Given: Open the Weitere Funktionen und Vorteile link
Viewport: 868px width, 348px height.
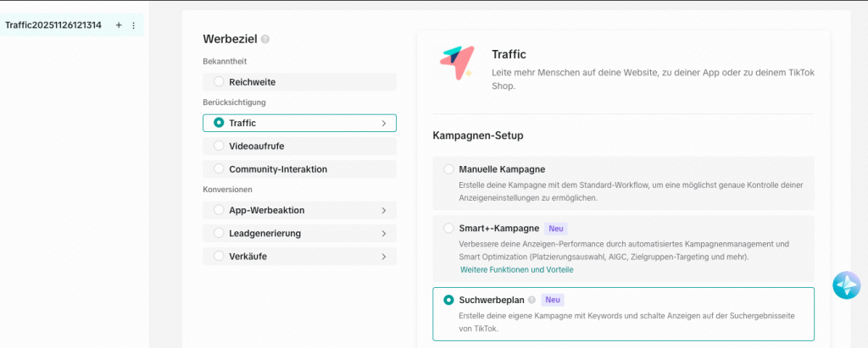Looking at the screenshot, I should coord(516,269).
